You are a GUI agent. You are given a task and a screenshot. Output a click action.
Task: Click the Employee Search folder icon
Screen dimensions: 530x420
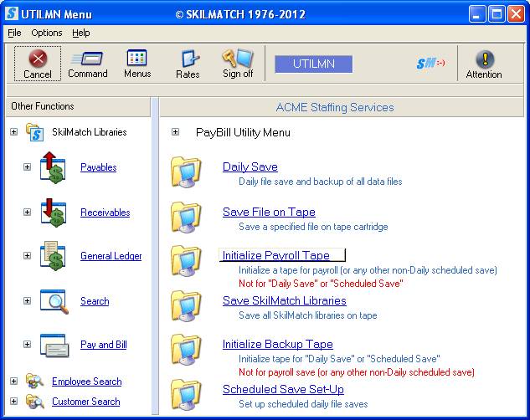(35, 382)
